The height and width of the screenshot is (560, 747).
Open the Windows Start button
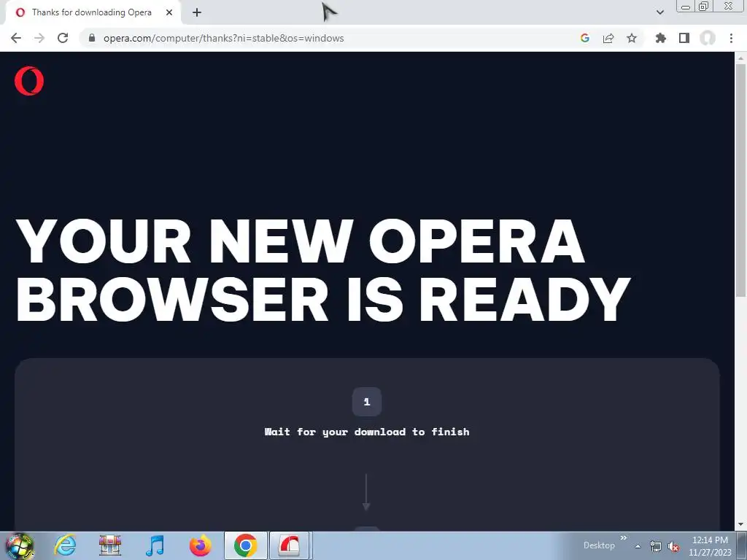20,545
